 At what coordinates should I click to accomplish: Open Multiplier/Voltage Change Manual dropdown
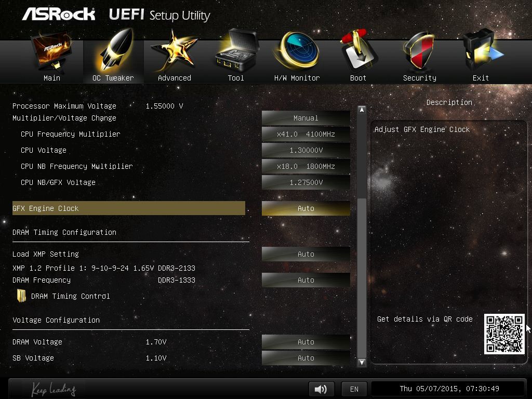305,118
